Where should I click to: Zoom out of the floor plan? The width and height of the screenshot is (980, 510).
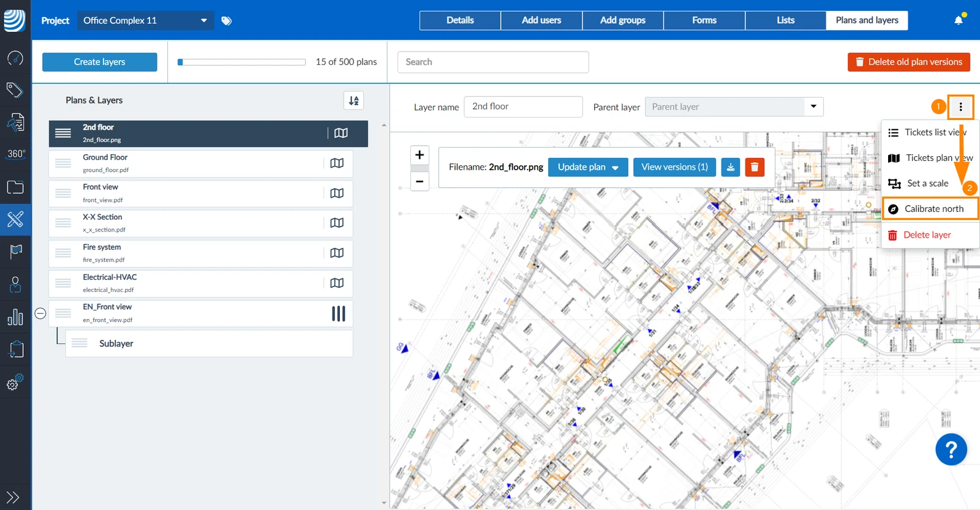click(420, 181)
